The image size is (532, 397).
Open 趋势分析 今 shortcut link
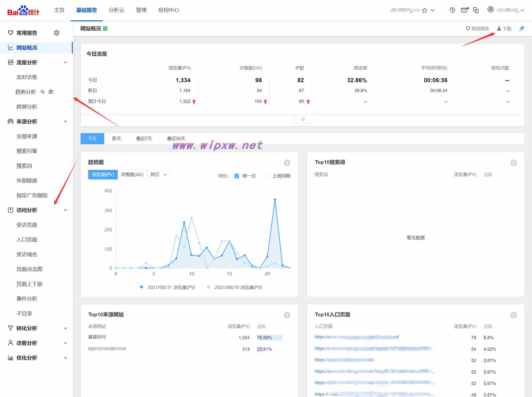(42, 92)
